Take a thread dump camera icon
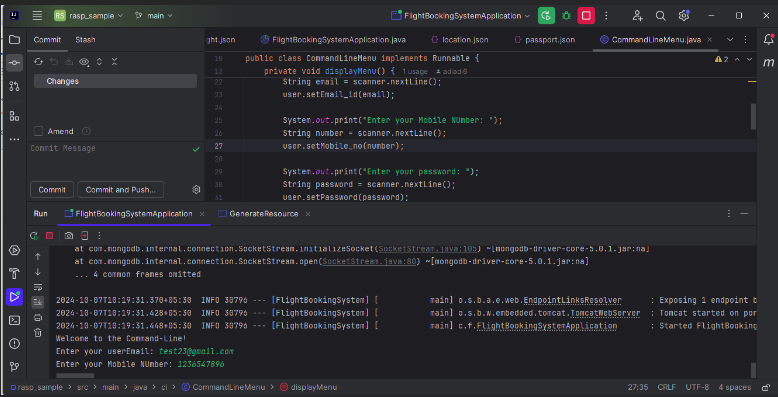778x397 pixels. tap(69, 236)
